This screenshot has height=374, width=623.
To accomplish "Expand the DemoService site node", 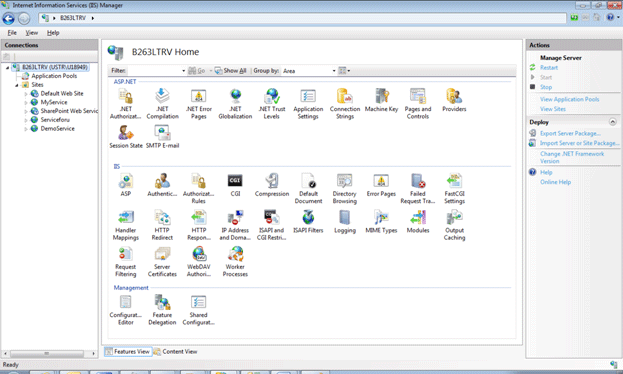I will tap(26, 129).
